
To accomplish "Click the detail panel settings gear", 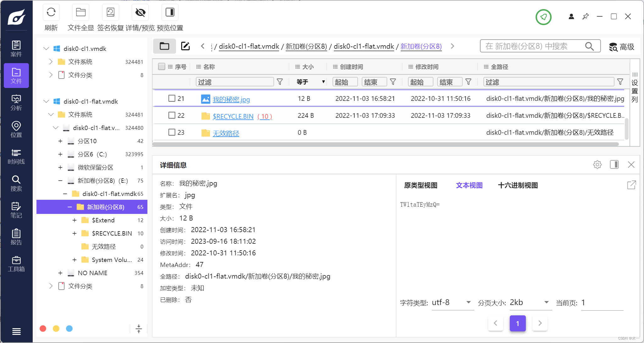I will (597, 165).
